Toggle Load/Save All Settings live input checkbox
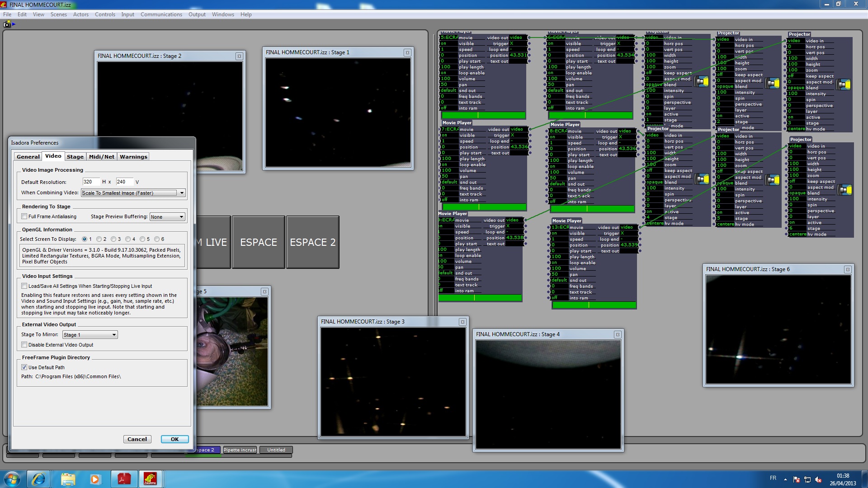 click(24, 286)
